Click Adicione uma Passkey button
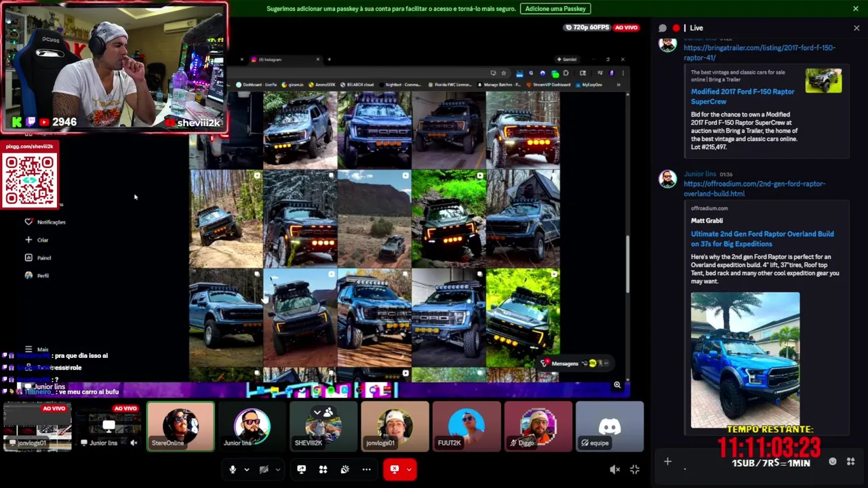This screenshot has height=488, width=868. (x=555, y=9)
